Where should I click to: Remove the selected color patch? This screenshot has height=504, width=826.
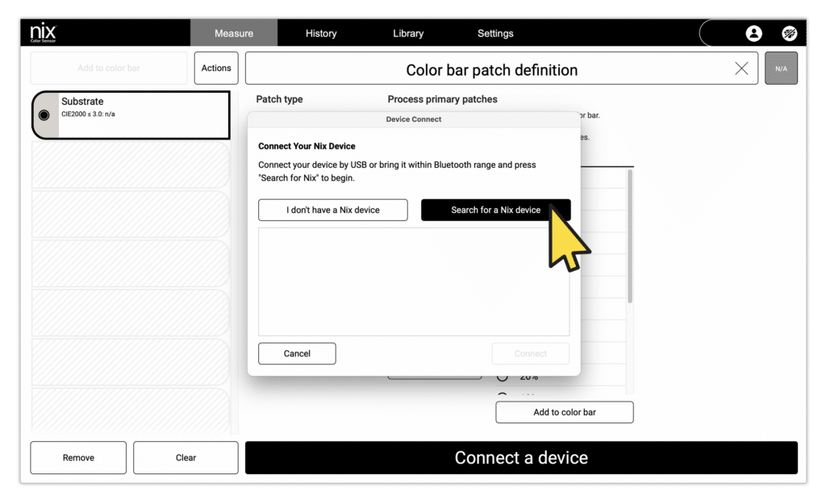(x=77, y=457)
